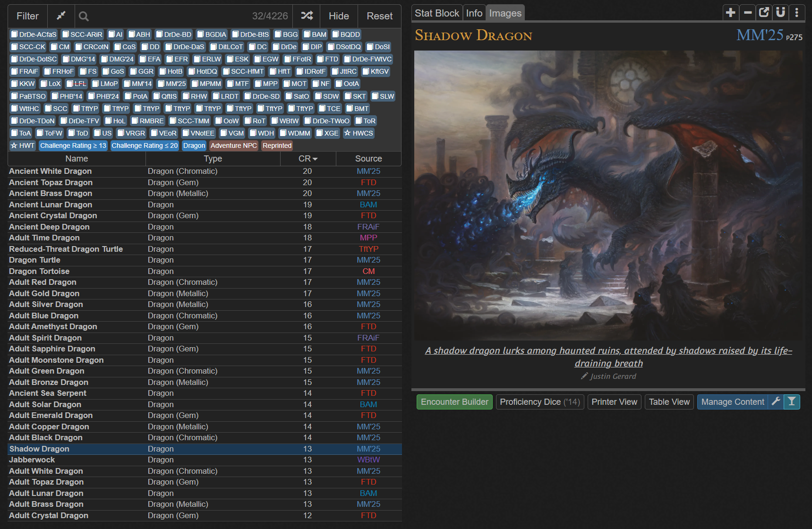Select Adult Spirit Dragon in the list
The width and height of the screenshot is (812, 529).
point(205,338)
